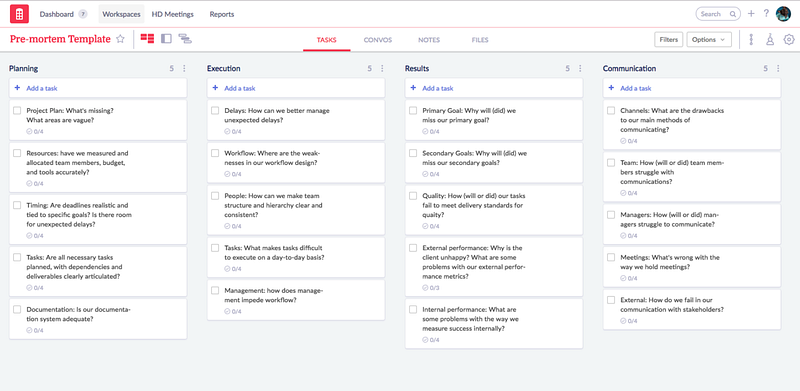Switch to the TASKS tab
Viewport: 800px width, 391px height.
pos(327,40)
